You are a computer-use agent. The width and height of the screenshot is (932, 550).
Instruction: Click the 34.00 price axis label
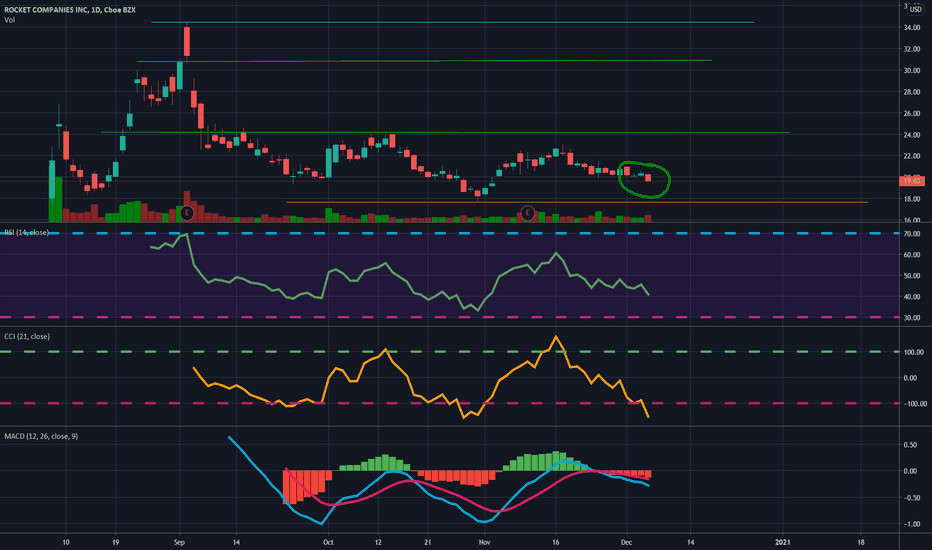[912, 27]
